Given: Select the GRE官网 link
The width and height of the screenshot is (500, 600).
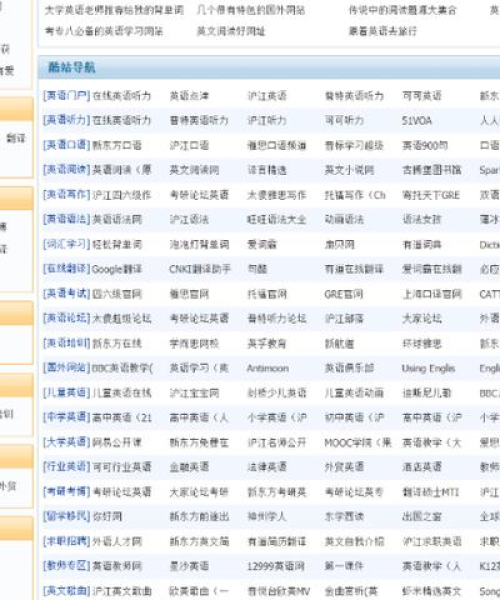Looking at the screenshot, I should pos(344,294).
